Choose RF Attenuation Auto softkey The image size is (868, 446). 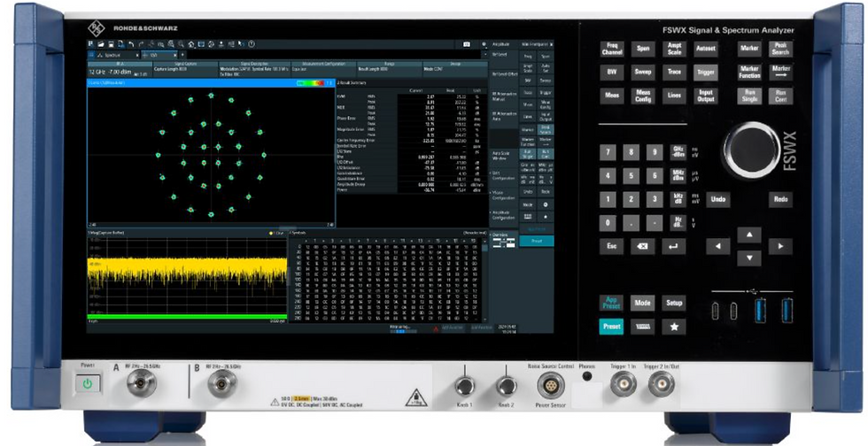point(504,119)
